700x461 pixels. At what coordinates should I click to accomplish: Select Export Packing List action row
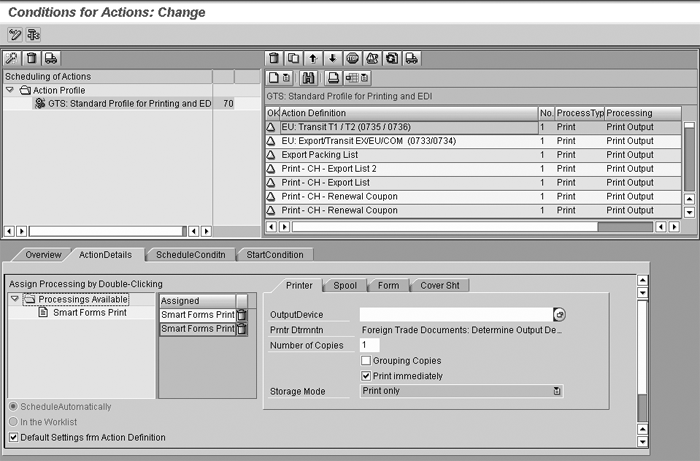[x=322, y=155]
